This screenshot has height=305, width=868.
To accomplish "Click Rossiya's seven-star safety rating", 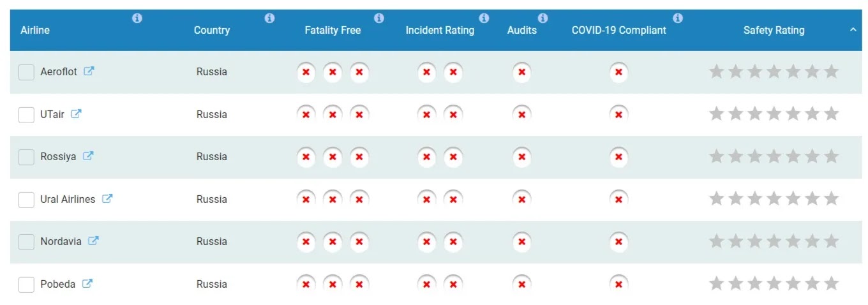I will [774, 156].
